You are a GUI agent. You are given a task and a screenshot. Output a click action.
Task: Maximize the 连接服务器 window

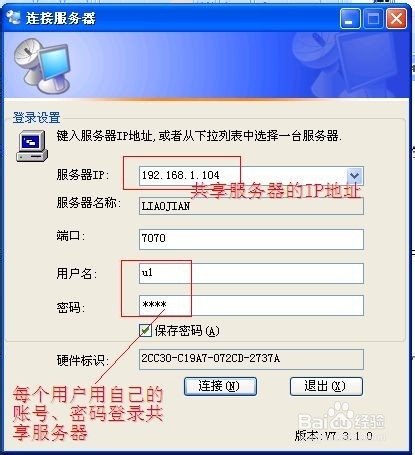[373, 18]
